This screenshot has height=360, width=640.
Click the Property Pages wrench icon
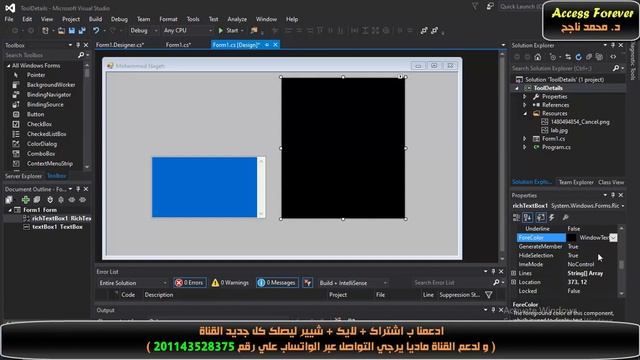(565, 218)
